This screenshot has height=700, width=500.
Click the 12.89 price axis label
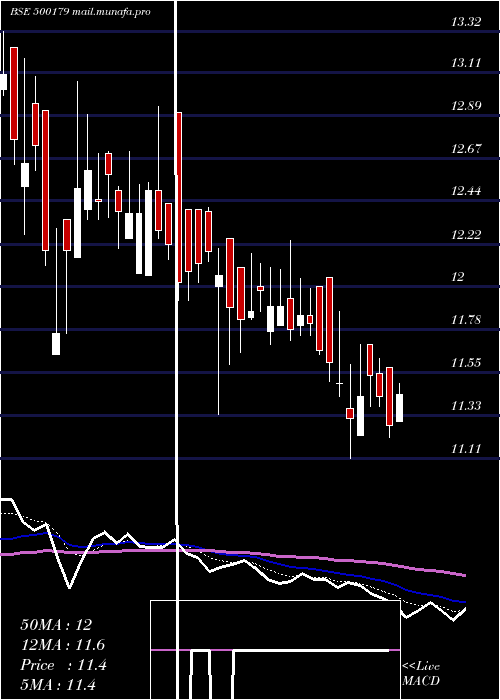coord(466,106)
